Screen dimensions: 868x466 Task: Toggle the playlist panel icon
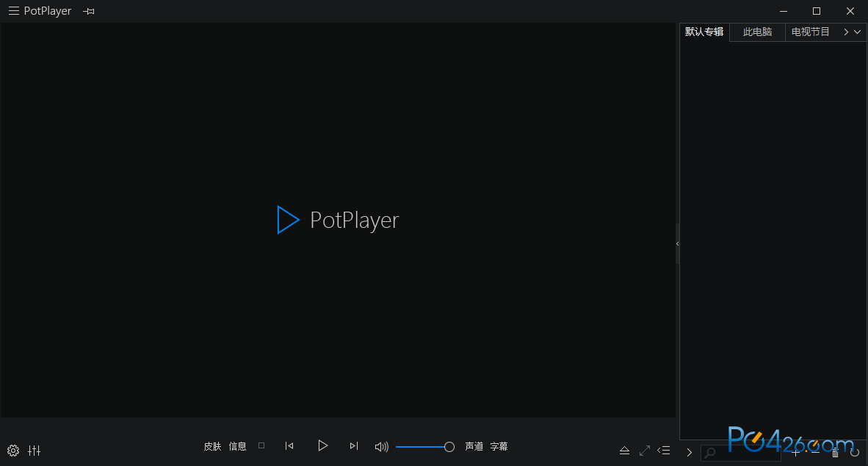point(664,451)
